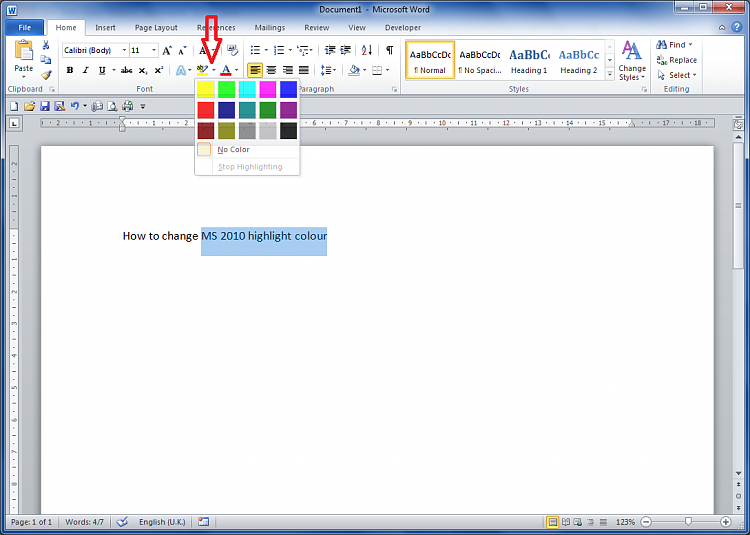
Task: Switch to the Insert tab
Action: 105,28
